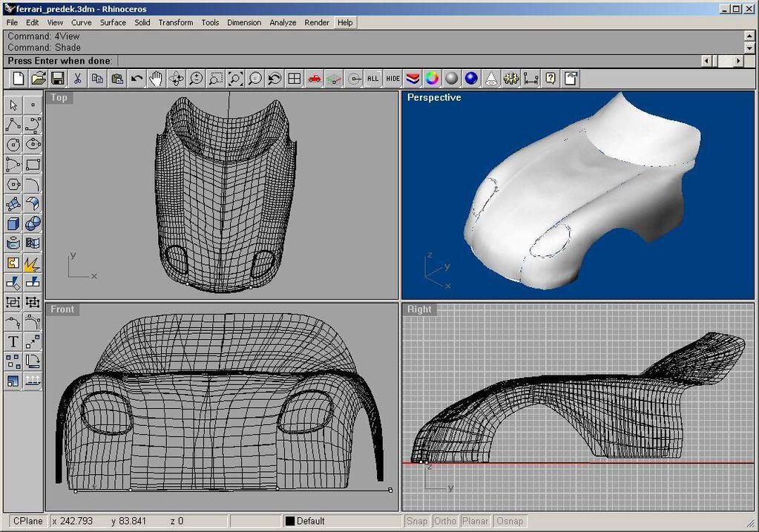Image resolution: width=759 pixels, height=532 pixels.
Task: Click the four-viewport layout icon
Action: point(295,79)
